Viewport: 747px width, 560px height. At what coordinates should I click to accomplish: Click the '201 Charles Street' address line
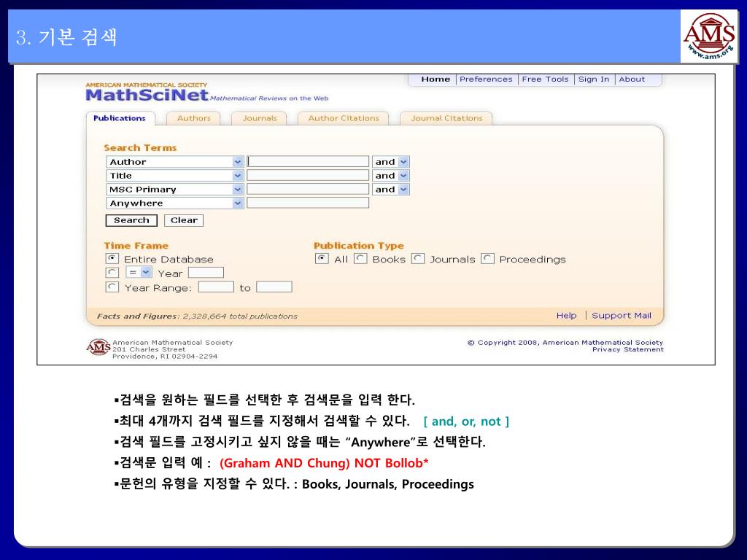point(149,349)
